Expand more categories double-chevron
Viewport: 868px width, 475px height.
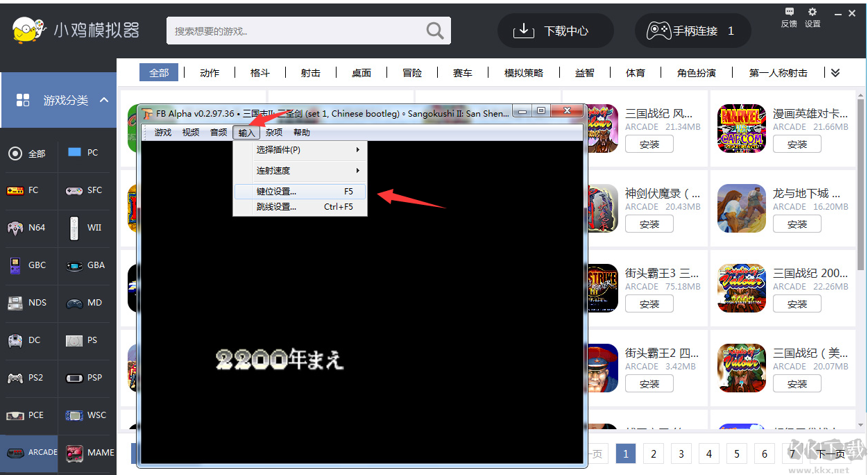point(835,73)
